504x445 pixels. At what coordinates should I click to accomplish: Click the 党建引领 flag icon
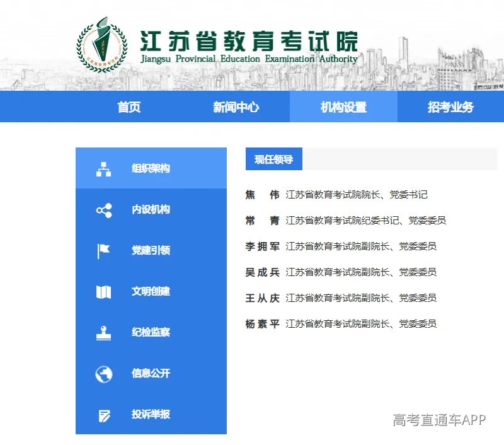pos(103,251)
